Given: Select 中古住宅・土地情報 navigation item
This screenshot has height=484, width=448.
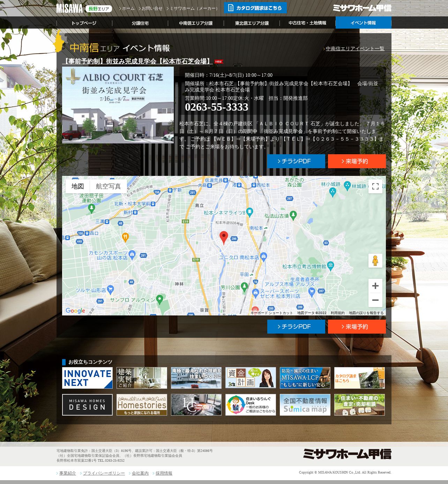Looking at the screenshot, I should [307, 23].
